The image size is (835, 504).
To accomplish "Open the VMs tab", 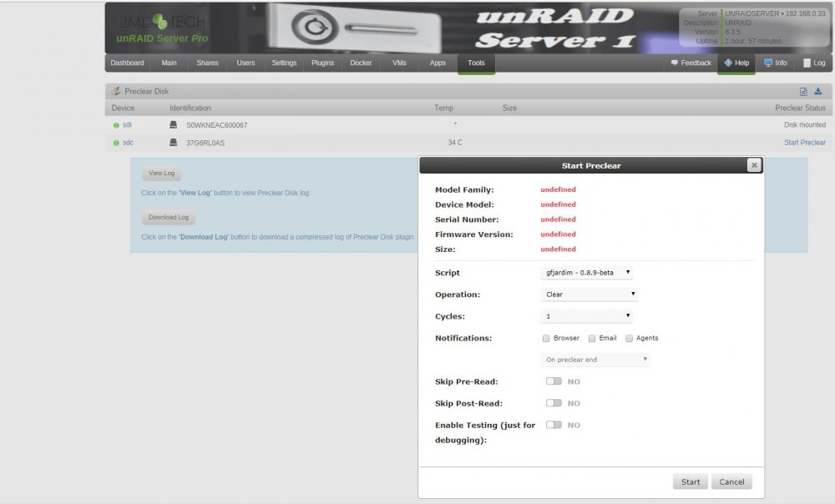I will click(399, 63).
